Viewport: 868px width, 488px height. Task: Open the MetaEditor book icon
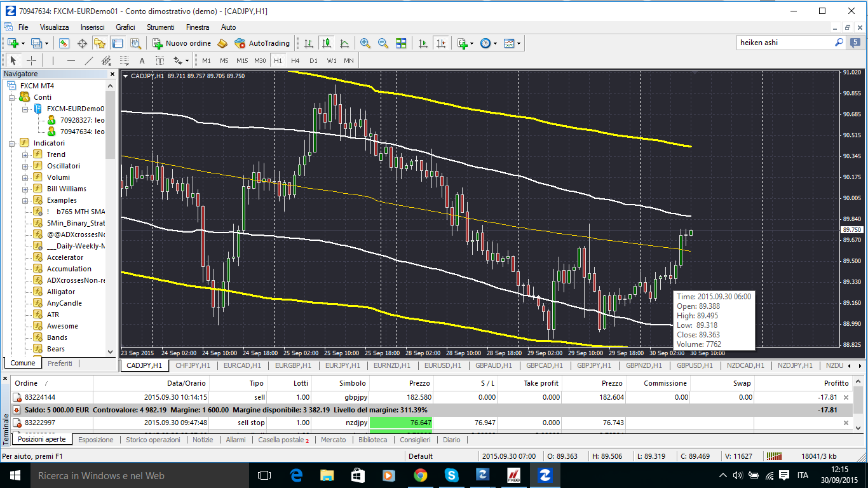click(222, 43)
